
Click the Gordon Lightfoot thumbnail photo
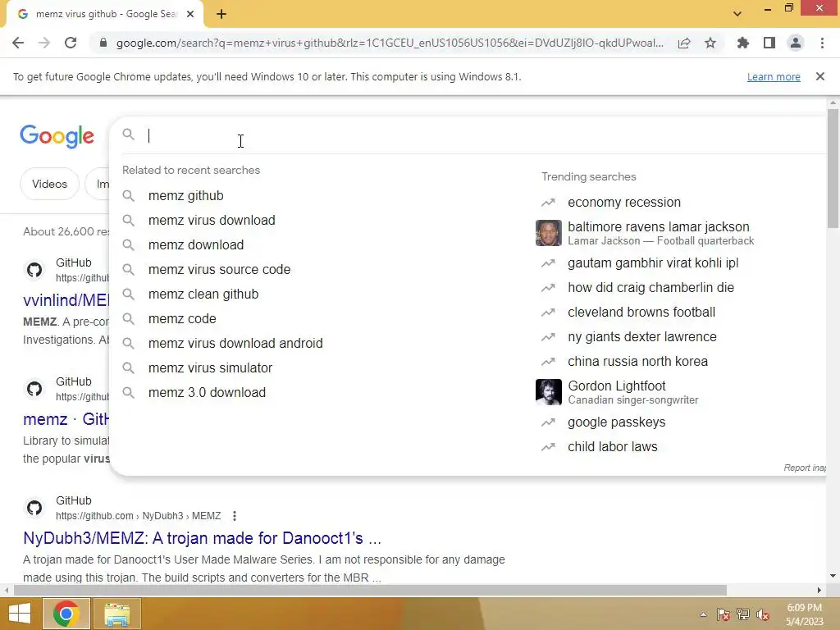tap(549, 392)
